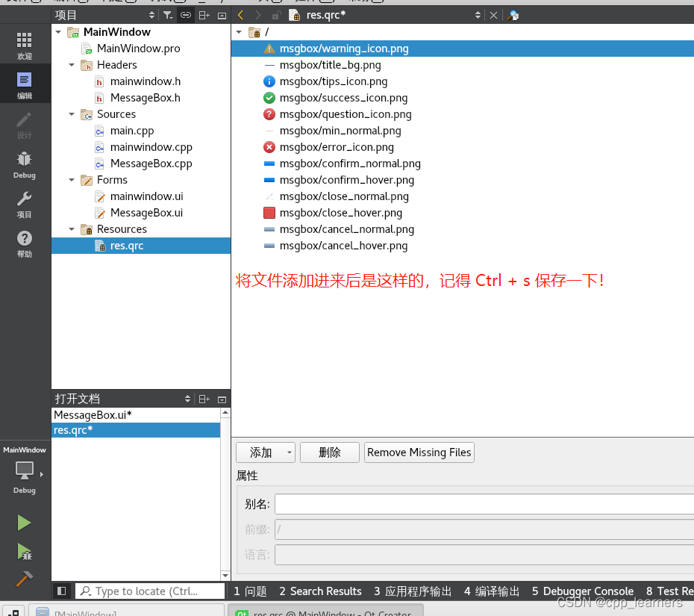The image size is (694, 616).
Task: Open the 设计 Design mode
Action: [24, 125]
